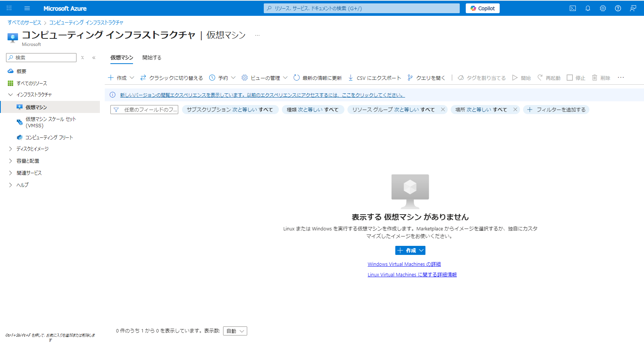Click CSV にエクスポート
This screenshot has height=343, width=644.
(x=375, y=78)
